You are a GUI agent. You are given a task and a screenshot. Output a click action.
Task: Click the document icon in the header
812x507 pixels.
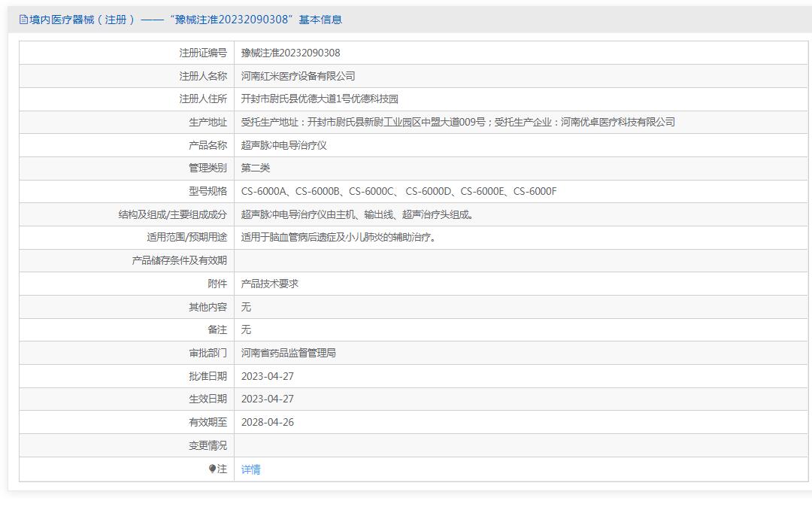coord(23,20)
